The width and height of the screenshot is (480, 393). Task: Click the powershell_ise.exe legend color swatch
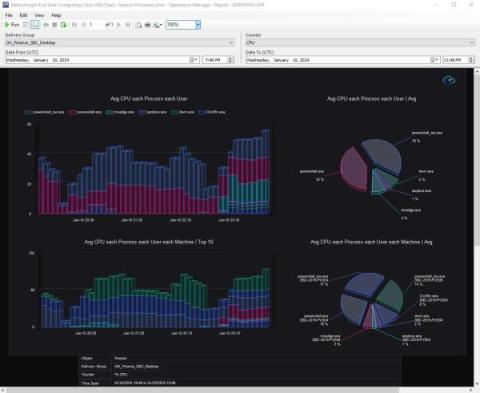(x=29, y=112)
